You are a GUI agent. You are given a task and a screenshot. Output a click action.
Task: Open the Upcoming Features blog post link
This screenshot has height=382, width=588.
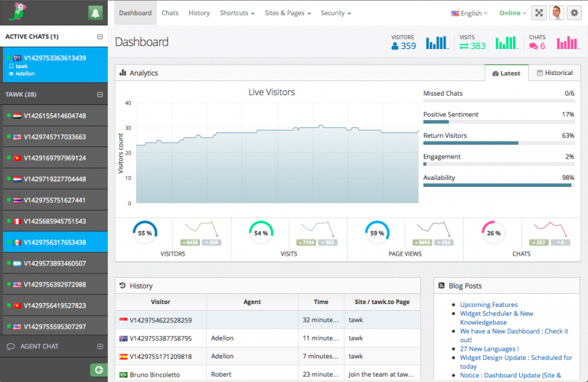tap(488, 305)
